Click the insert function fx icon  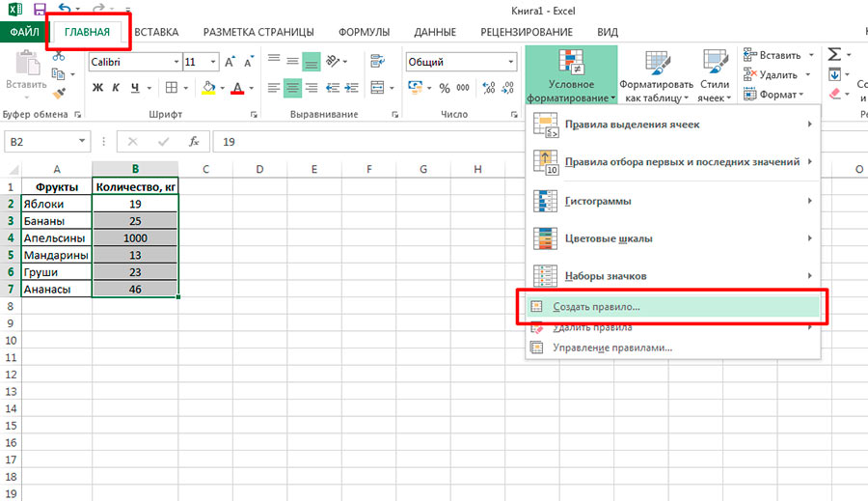pos(194,142)
